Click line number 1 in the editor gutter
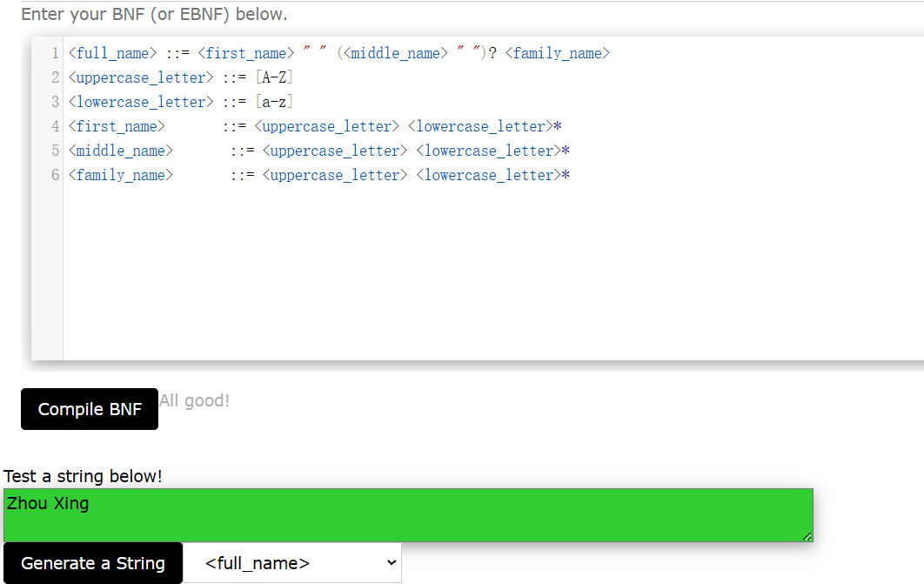 [56, 53]
